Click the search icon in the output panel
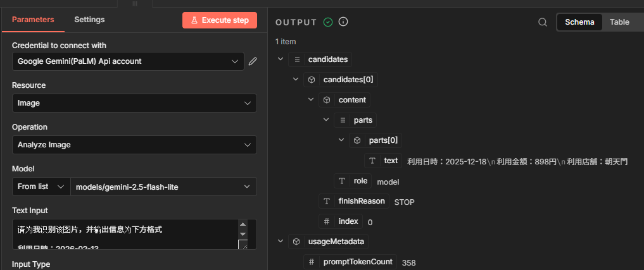Viewport: 644px width, 270px height. click(543, 22)
